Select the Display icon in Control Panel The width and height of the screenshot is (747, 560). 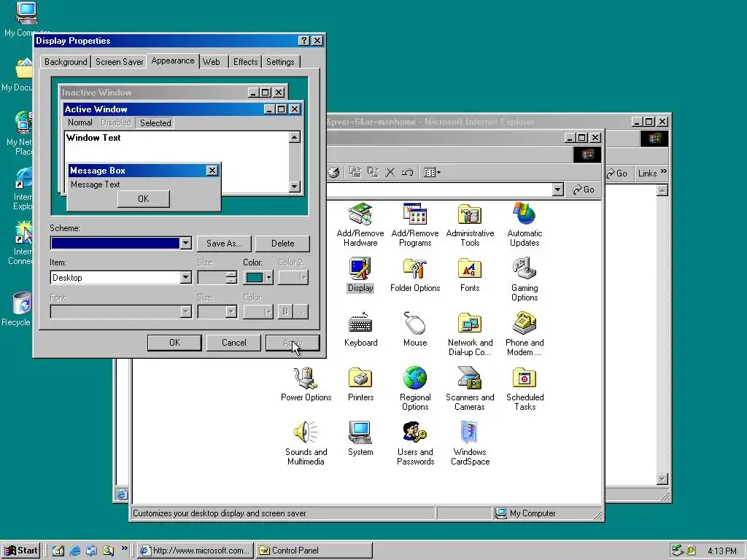click(x=360, y=275)
